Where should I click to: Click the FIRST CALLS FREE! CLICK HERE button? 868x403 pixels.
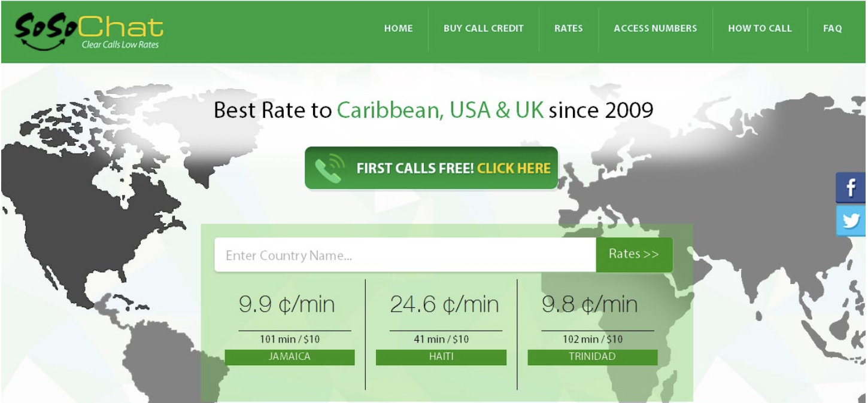pyautogui.click(x=431, y=168)
